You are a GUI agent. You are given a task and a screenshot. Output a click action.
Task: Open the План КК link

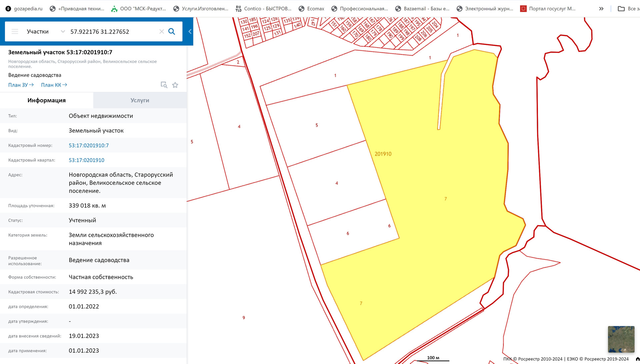coord(54,85)
